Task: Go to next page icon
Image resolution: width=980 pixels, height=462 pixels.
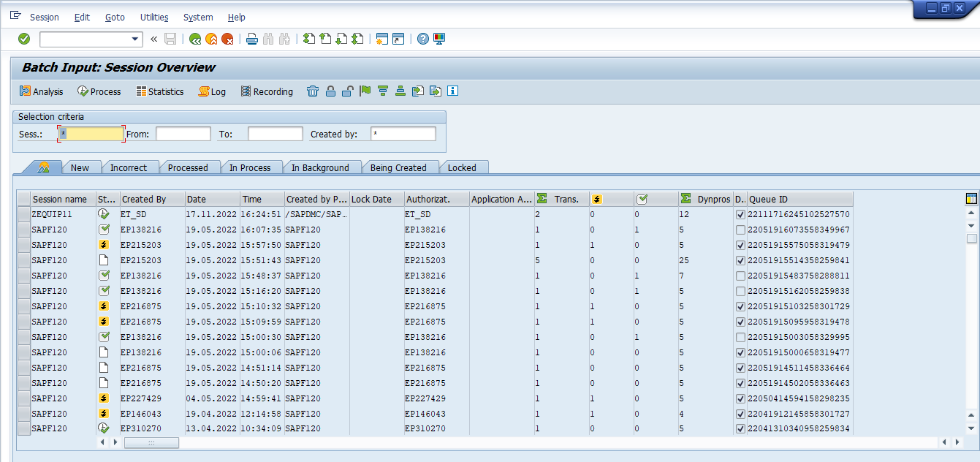Action: (x=341, y=39)
